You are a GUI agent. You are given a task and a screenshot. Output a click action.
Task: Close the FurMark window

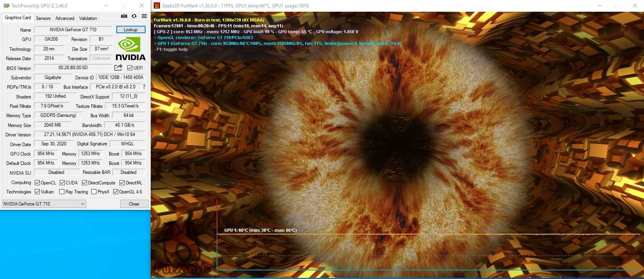click(635, 6)
